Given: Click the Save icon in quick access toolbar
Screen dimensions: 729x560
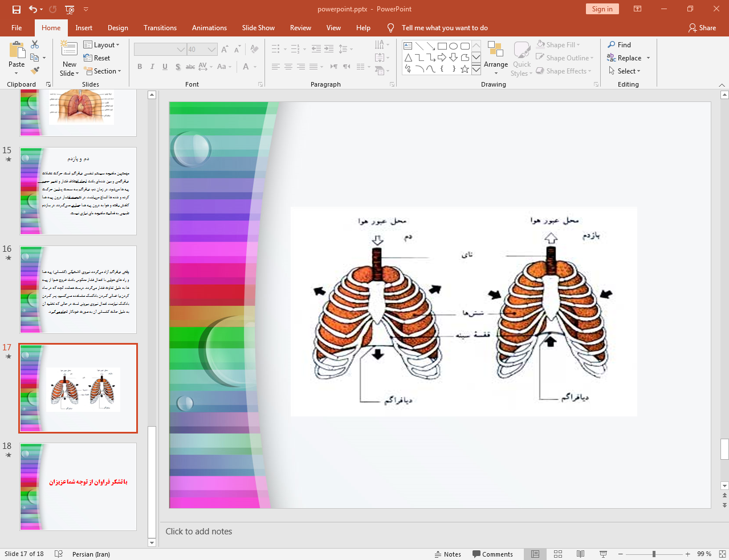Looking at the screenshot, I should [x=16, y=9].
